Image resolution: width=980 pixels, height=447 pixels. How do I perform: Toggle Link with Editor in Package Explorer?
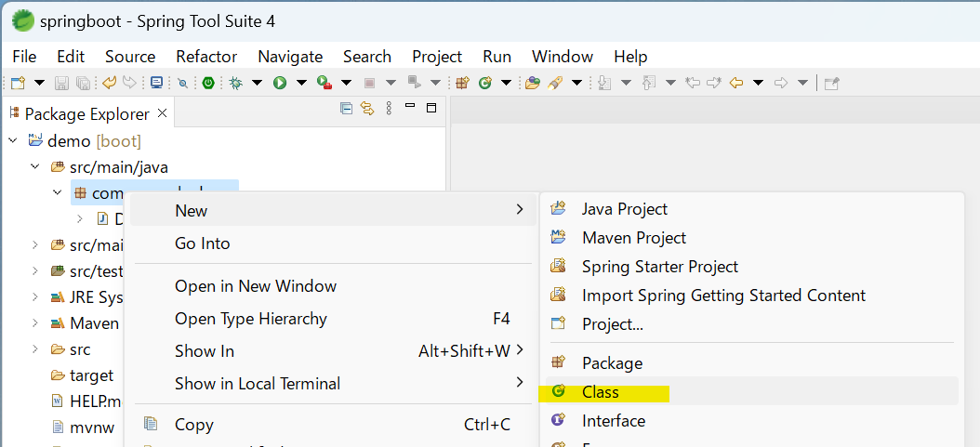[x=367, y=108]
